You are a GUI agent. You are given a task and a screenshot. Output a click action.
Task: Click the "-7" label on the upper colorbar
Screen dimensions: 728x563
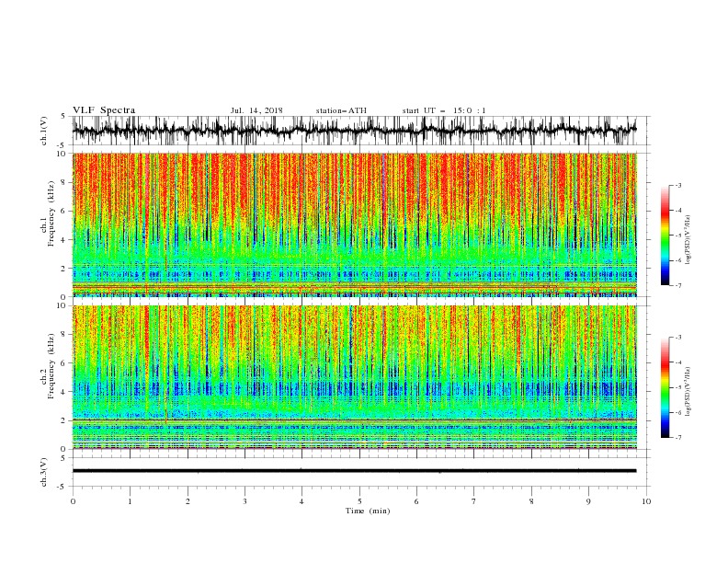(x=678, y=285)
